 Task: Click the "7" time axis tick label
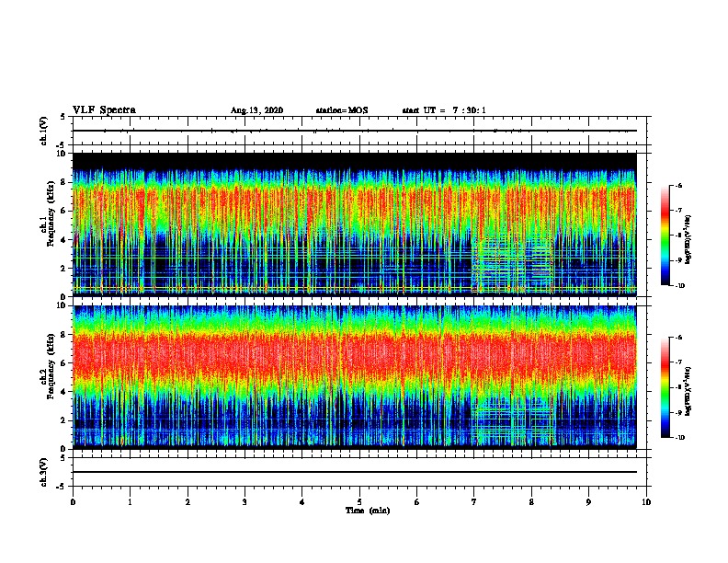(x=474, y=502)
